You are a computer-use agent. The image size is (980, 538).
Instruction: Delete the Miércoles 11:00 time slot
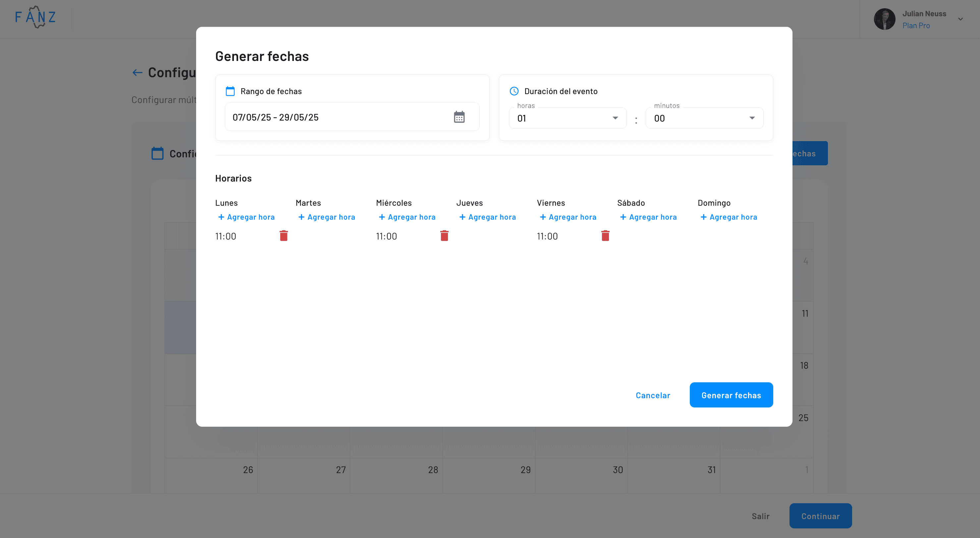(x=444, y=236)
